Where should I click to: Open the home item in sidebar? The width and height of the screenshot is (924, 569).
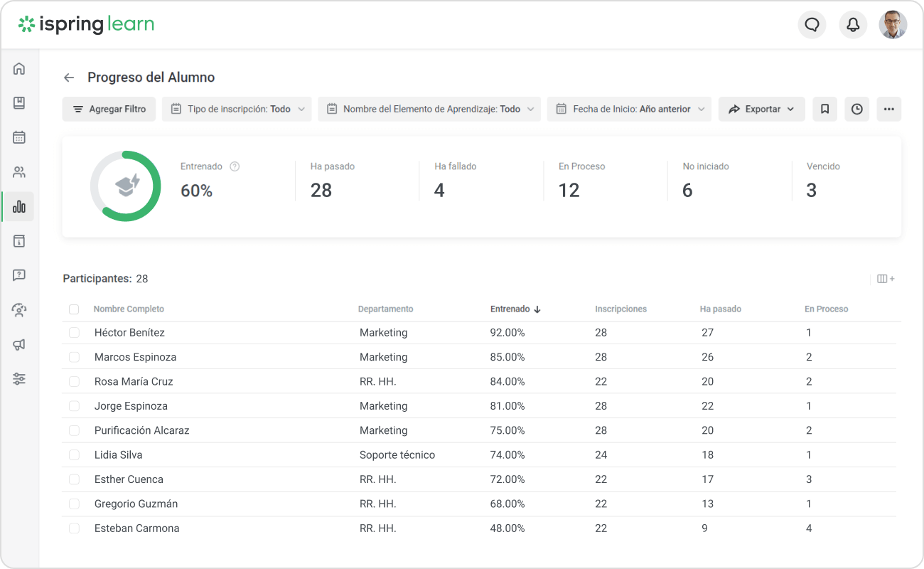[x=19, y=68]
